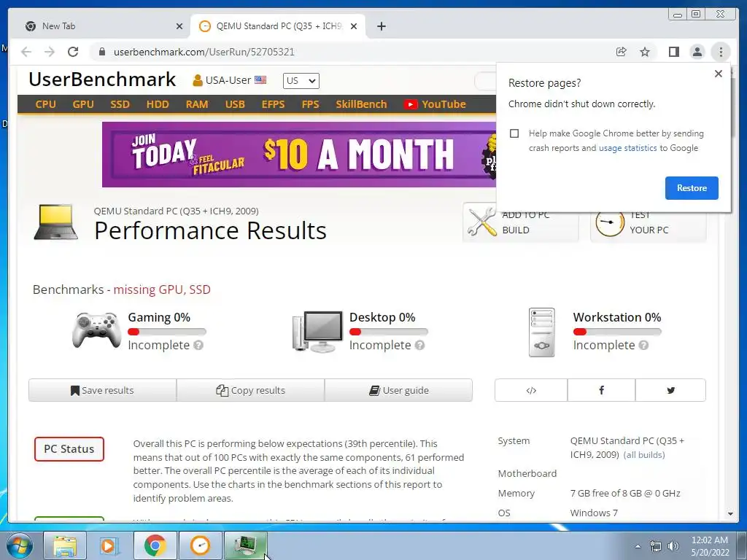
Task: Open the Chrome profile avatar icon
Action: point(697,52)
